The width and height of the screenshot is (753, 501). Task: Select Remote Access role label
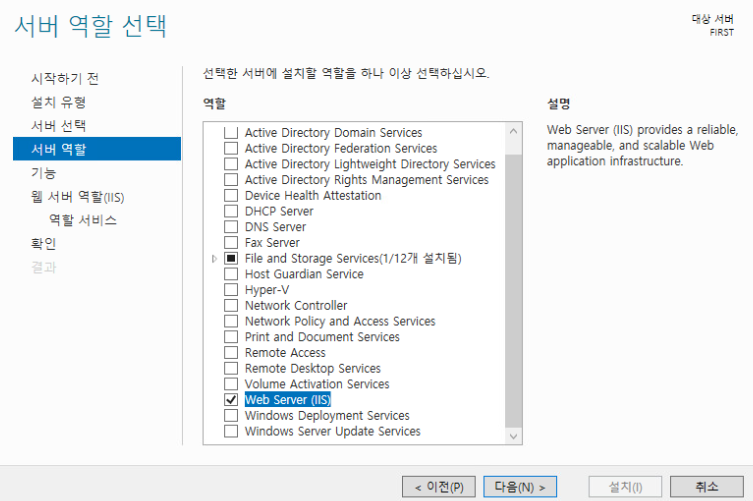[285, 353]
